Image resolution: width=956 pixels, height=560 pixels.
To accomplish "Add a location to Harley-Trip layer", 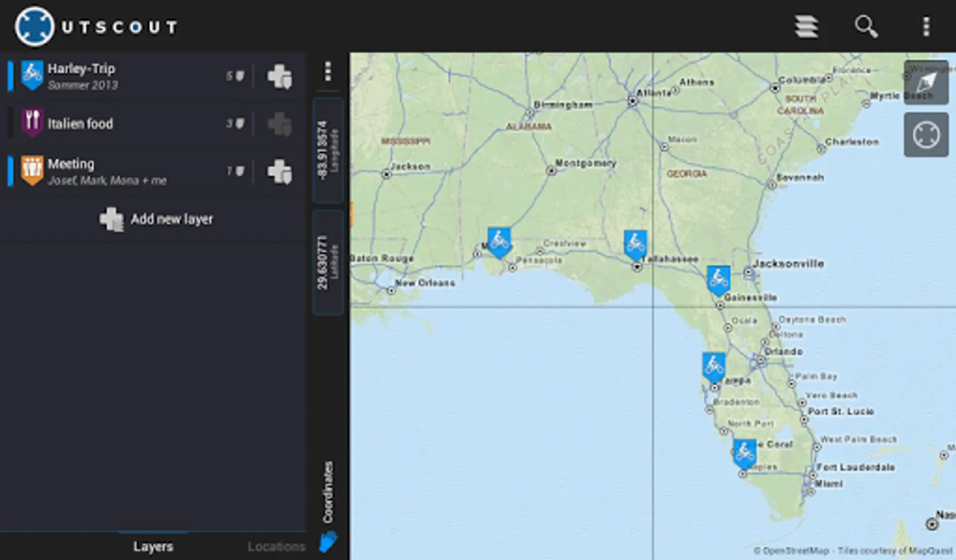I will pos(279,77).
